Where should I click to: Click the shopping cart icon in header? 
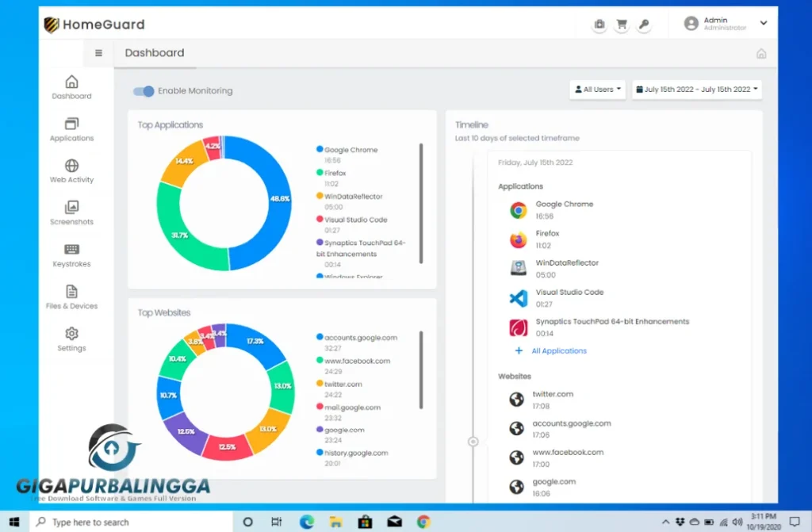click(x=622, y=25)
